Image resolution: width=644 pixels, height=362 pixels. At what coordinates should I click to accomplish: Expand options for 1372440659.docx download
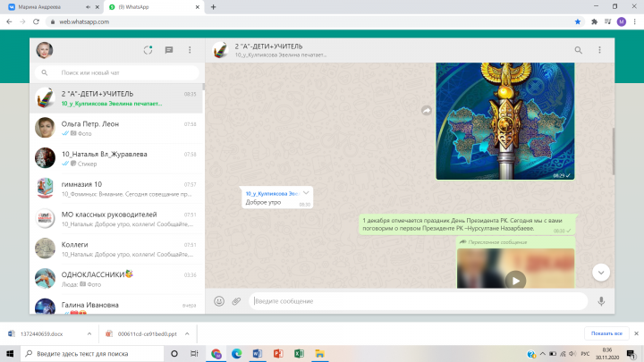pos(89,333)
